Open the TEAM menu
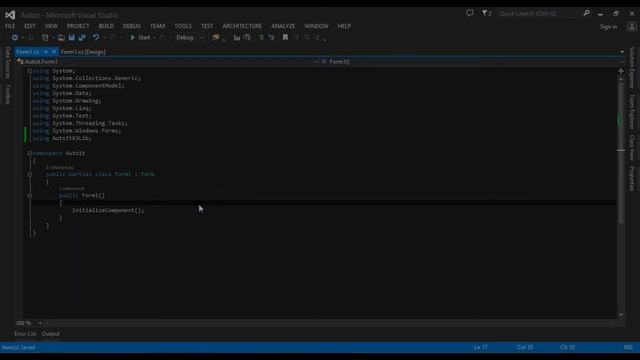 pyautogui.click(x=157, y=26)
